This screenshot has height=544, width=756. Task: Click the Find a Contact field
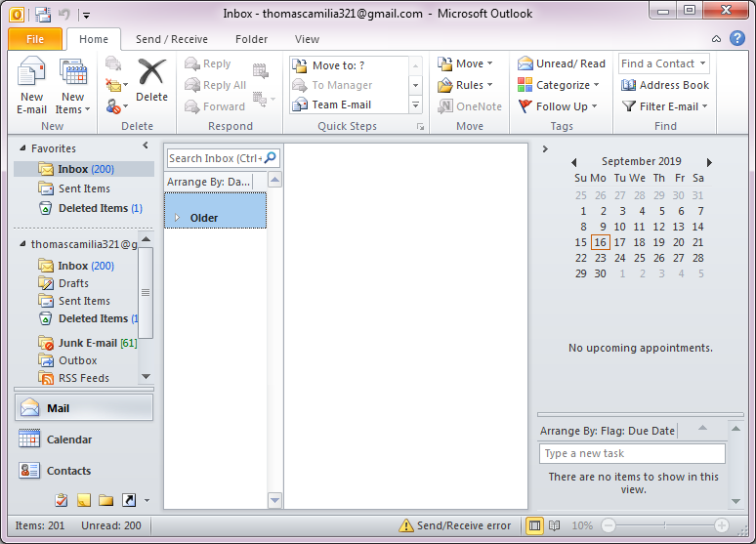(664, 63)
